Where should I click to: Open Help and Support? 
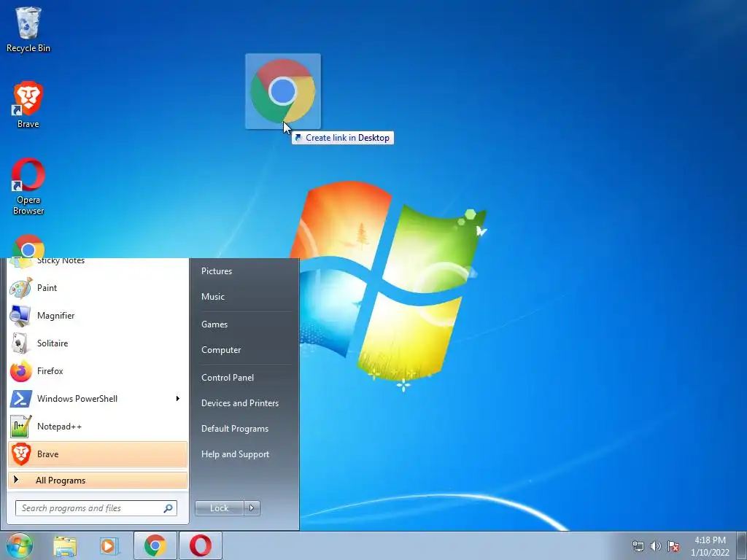[x=235, y=454]
